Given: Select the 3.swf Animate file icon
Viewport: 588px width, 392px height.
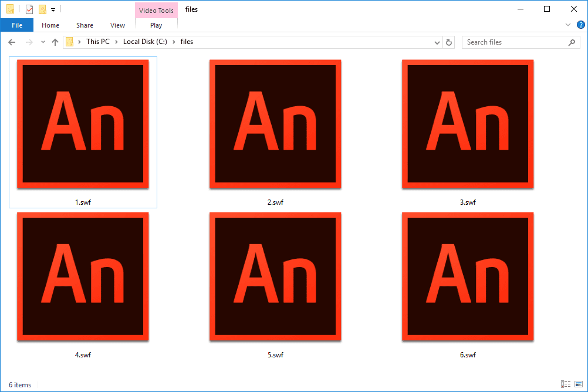Looking at the screenshot, I should tap(468, 124).
